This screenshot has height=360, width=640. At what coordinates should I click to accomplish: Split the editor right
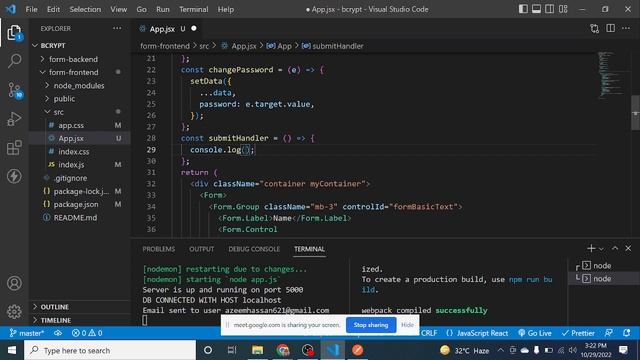pos(611,29)
